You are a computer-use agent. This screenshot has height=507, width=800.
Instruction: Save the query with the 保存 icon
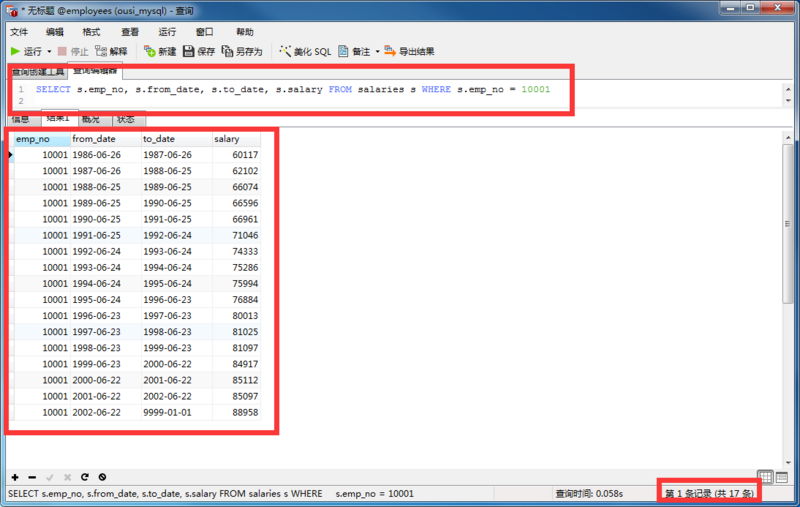point(188,51)
